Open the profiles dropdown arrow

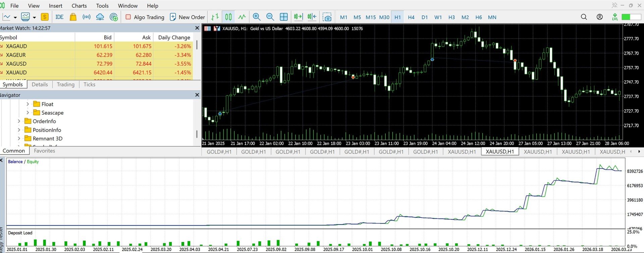[34, 17]
